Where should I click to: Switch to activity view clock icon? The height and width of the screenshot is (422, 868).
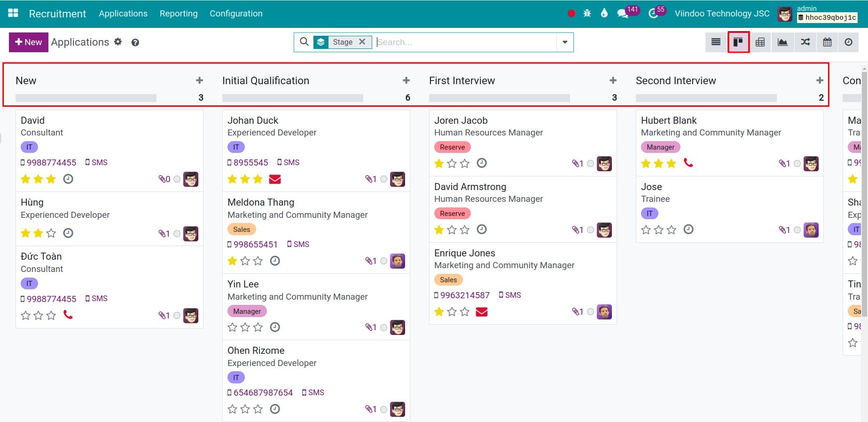[848, 42]
